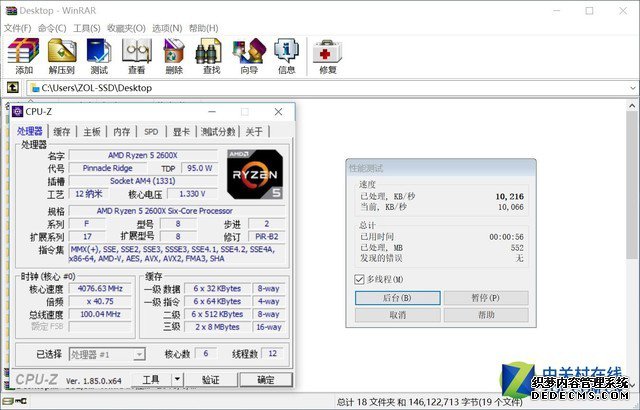Viewport: 640px width, 410px height.
Task: Open the Help (帮助) menu
Action: [x=204, y=28]
